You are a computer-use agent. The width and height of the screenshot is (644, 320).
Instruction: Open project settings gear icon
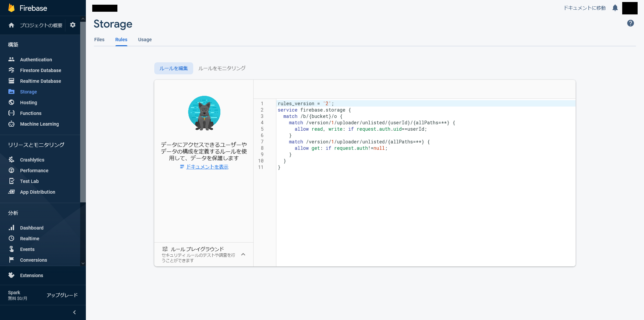point(73,25)
